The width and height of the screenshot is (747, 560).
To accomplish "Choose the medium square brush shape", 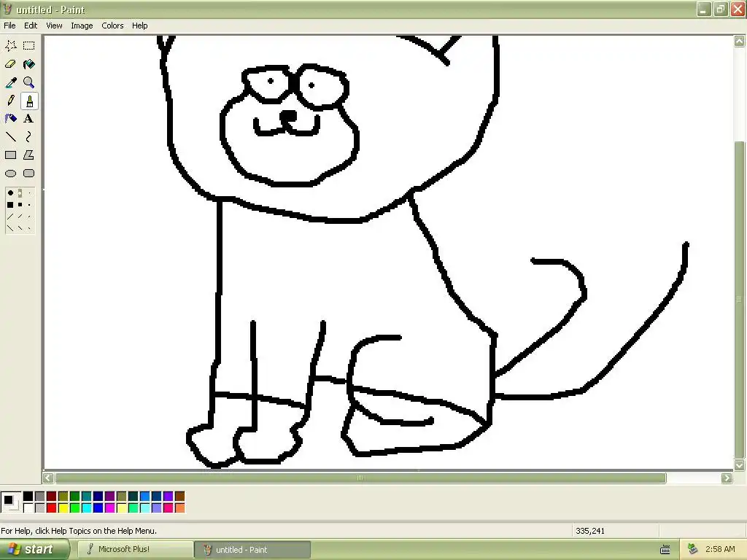I will [20, 205].
